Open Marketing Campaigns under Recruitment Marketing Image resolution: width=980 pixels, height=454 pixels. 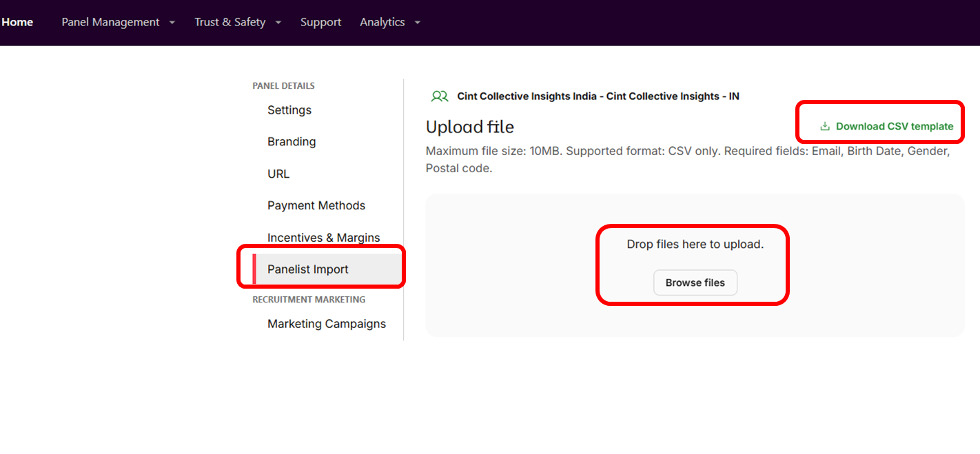(327, 323)
